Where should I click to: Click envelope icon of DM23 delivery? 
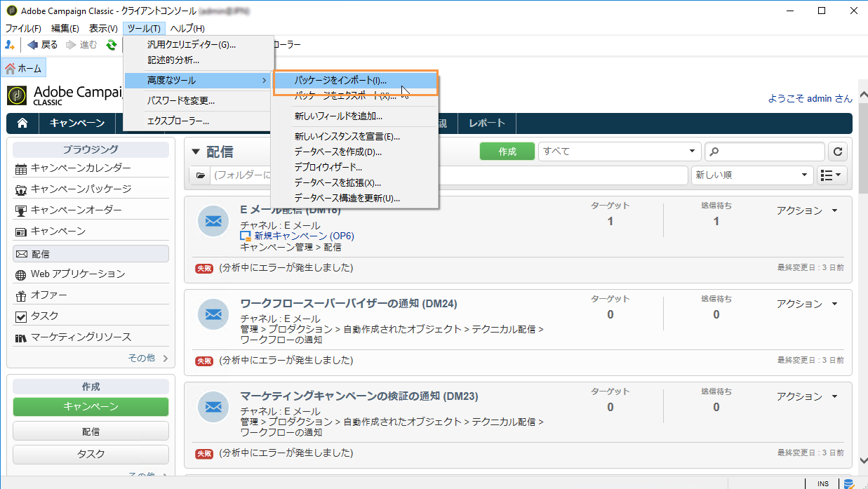[x=213, y=407]
